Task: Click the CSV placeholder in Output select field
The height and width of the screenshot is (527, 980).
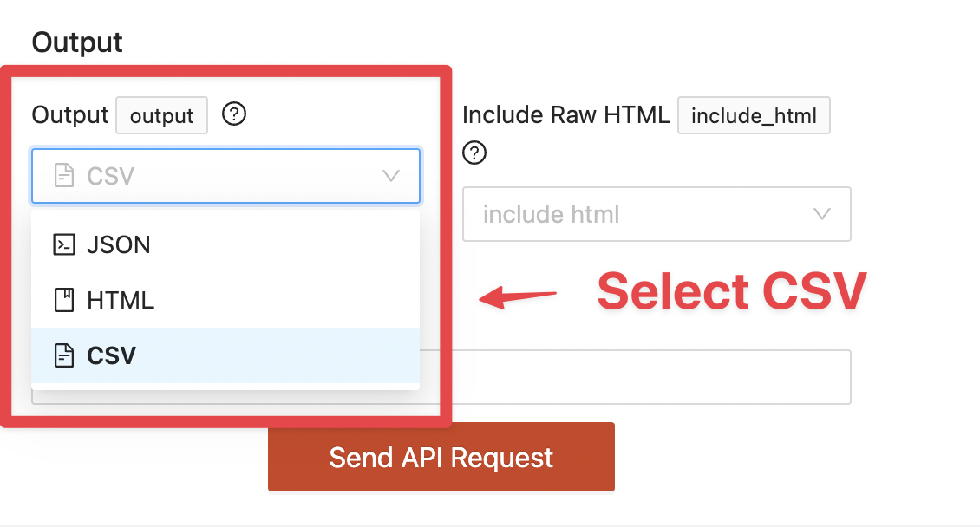Action: pyautogui.click(x=111, y=176)
